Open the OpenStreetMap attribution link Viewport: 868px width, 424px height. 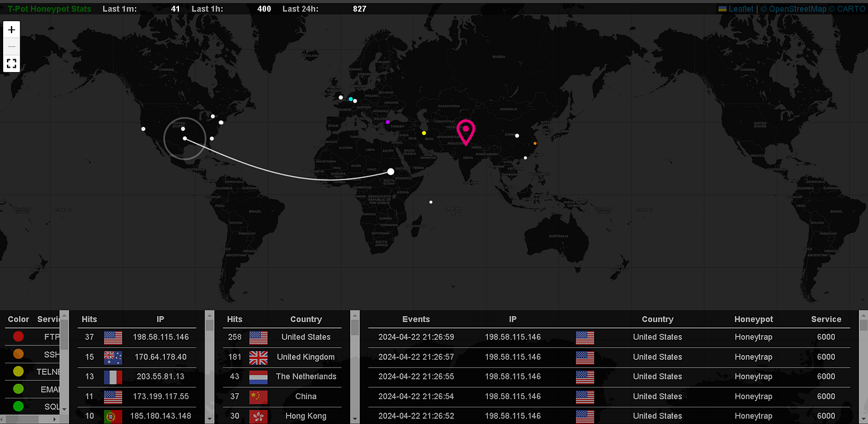coord(798,9)
